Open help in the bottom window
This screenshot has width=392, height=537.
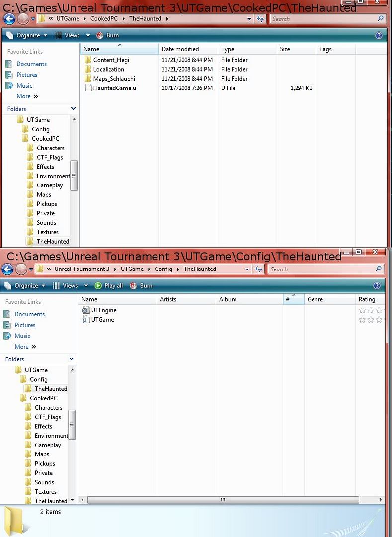[x=377, y=285]
